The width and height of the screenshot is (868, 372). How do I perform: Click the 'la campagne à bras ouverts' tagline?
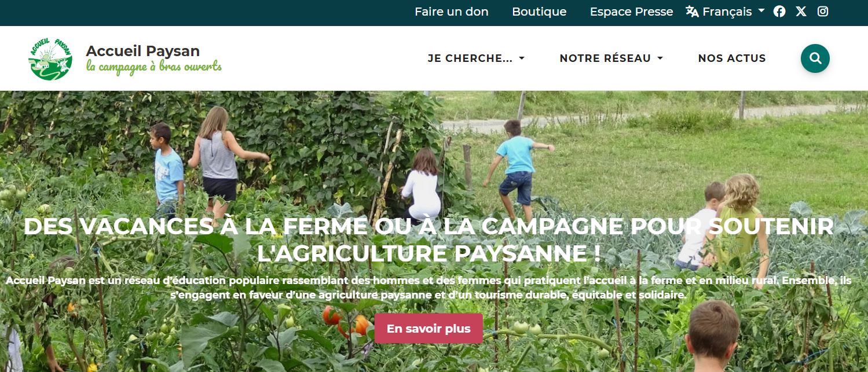(x=154, y=67)
